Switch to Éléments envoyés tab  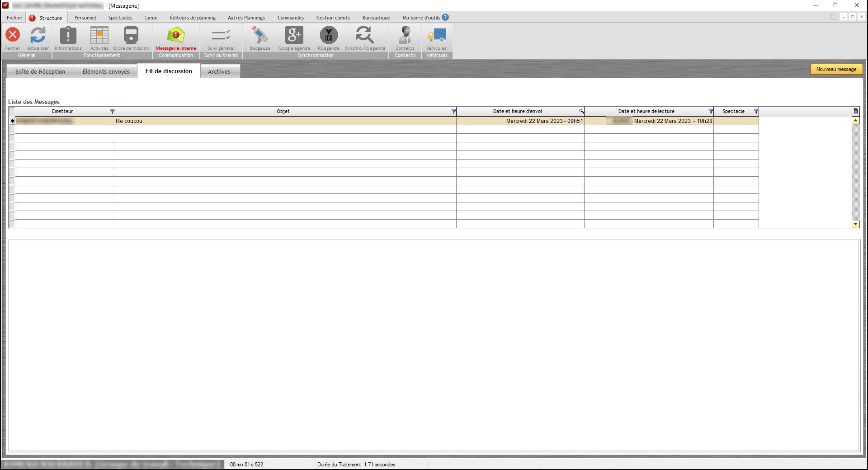click(106, 71)
